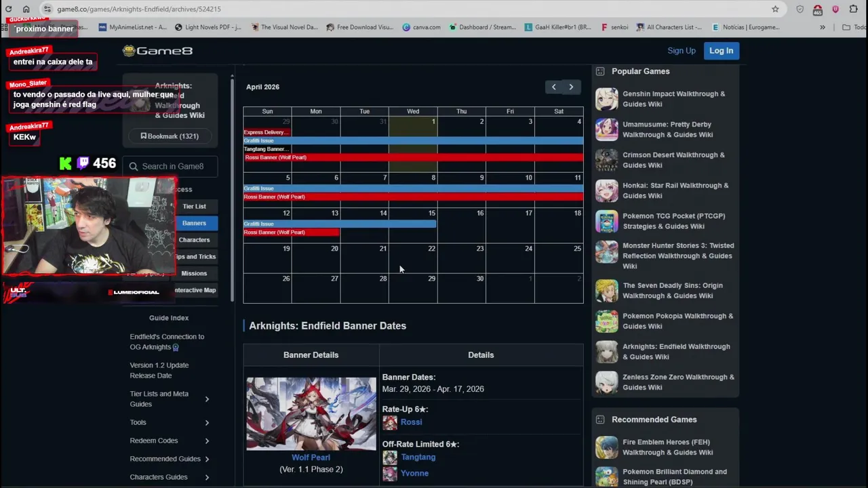Click the Log In button
Image resolution: width=868 pixels, height=488 pixels.
pyautogui.click(x=721, y=51)
